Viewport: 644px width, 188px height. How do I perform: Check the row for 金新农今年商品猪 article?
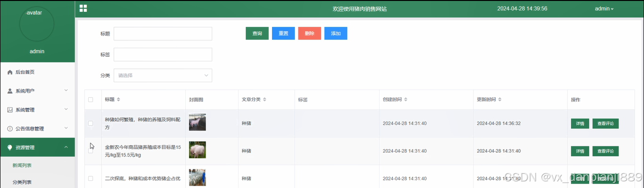[91, 151]
